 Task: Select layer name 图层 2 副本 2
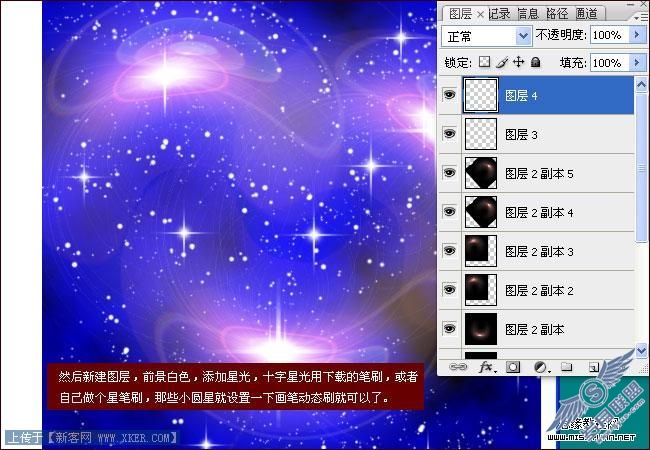tap(539, 290)
